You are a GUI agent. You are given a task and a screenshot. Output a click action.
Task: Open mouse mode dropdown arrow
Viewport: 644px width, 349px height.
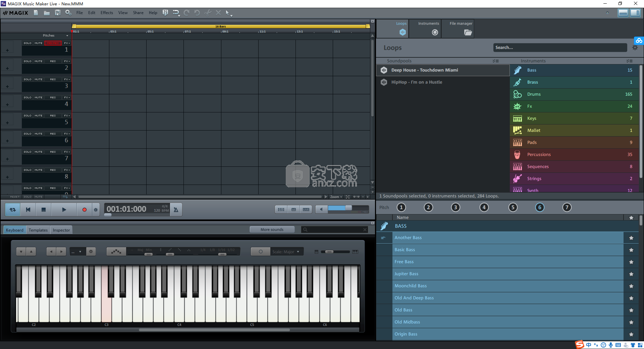[x=231, y=15]
